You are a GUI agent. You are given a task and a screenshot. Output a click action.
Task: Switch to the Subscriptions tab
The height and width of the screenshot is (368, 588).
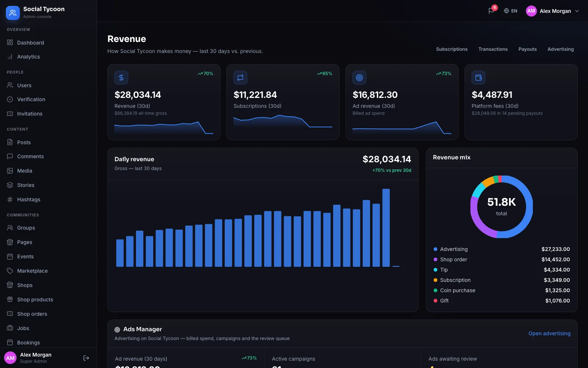pyautogui.click(x=452, y=49)
